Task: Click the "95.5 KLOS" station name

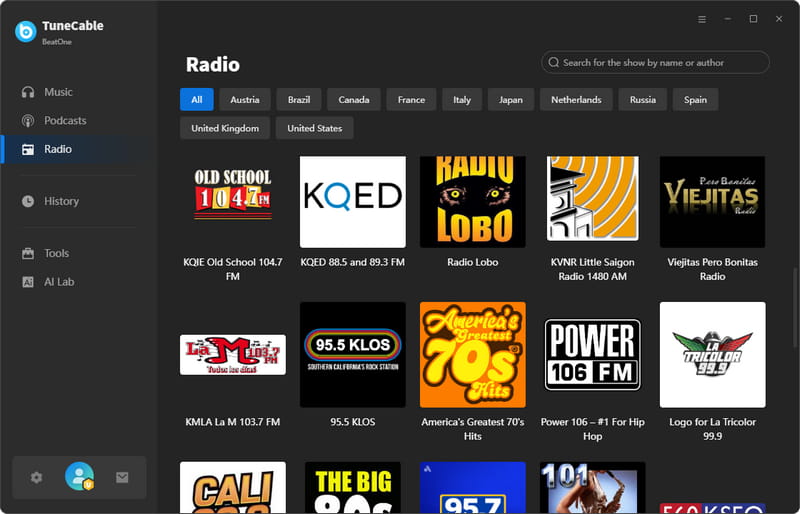Action: pos(353,422)
